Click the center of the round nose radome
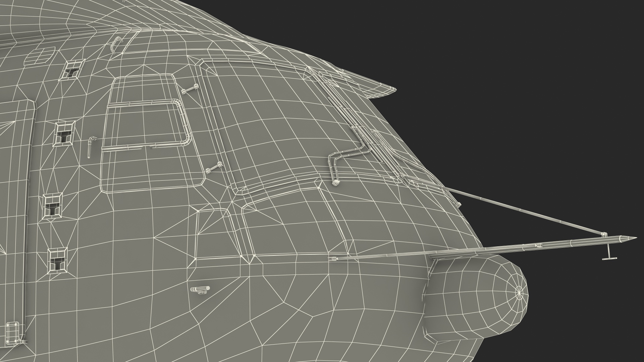644x362 pixels. coord(519,293)
